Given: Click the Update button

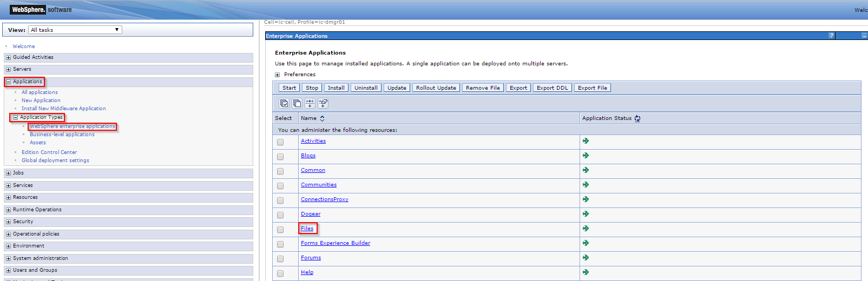Looking at the screenshot, I should [397, 88].
